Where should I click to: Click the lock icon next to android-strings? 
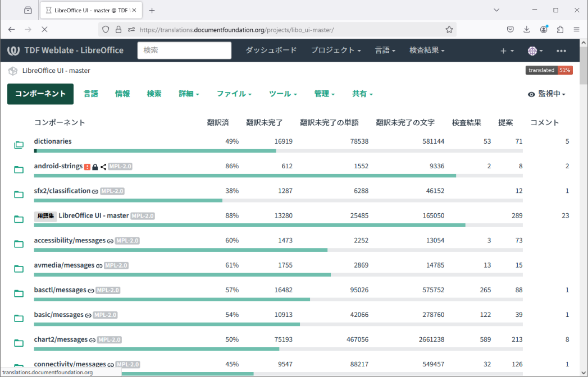pos(95,167)
